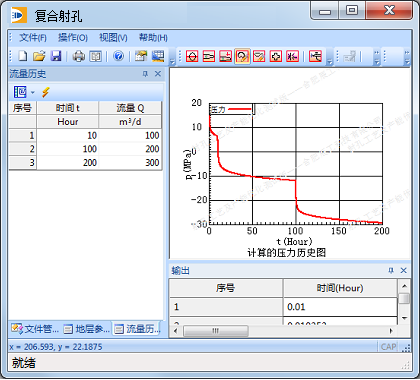420x380 pixels.
Task: Click the lightning bolt icon in flow history panel
Action: coord(46,92)
